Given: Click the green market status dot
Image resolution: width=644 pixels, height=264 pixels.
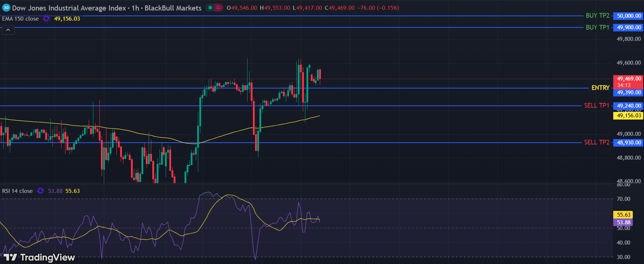Looking at the screenshot, I should pyautogui.click(x=210, y=8).
